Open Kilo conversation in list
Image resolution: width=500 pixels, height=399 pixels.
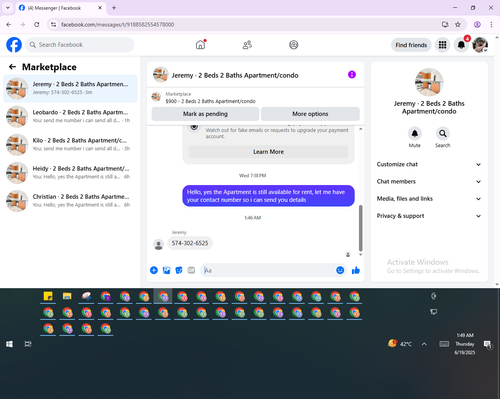click(x=70, y=145)
